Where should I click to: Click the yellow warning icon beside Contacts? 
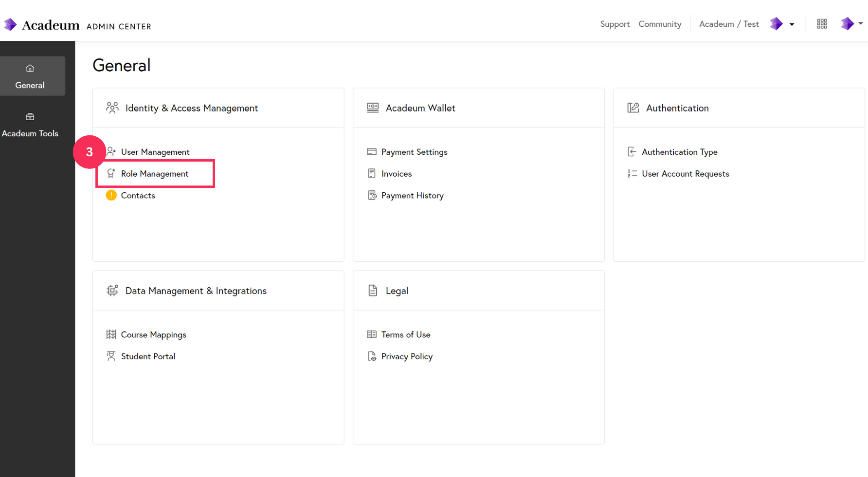111,195
